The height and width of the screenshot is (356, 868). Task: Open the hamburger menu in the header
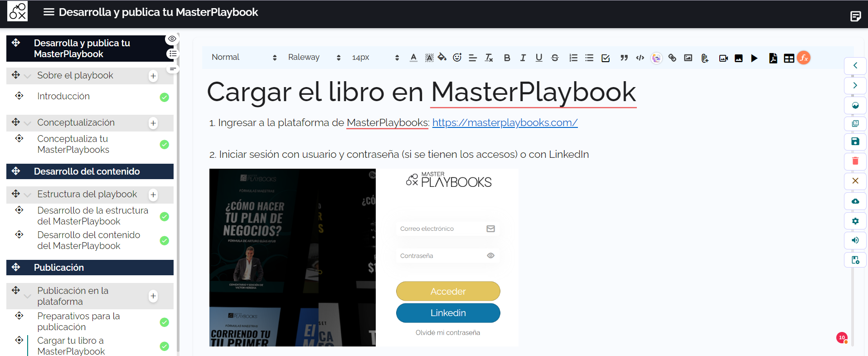49,12
